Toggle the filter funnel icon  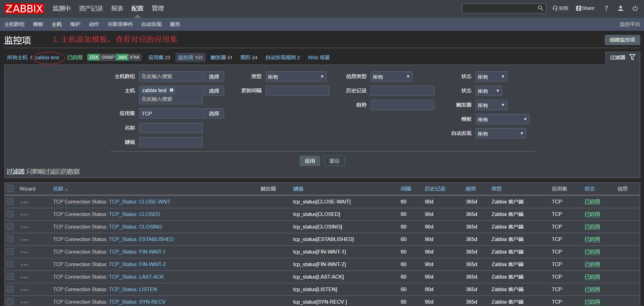(x=632, y=57)
